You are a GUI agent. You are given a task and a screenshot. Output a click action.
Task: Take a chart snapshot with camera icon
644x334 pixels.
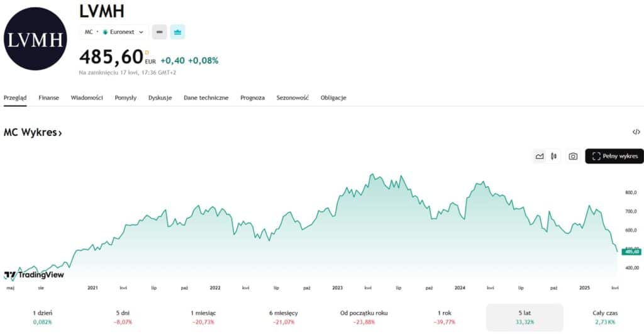[x=573, y=156]
